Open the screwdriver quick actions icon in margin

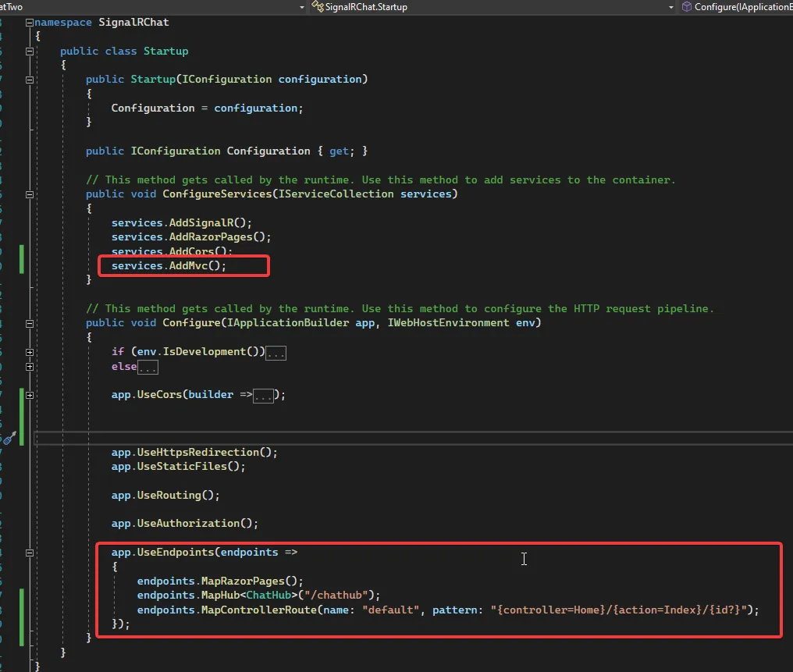9,439
